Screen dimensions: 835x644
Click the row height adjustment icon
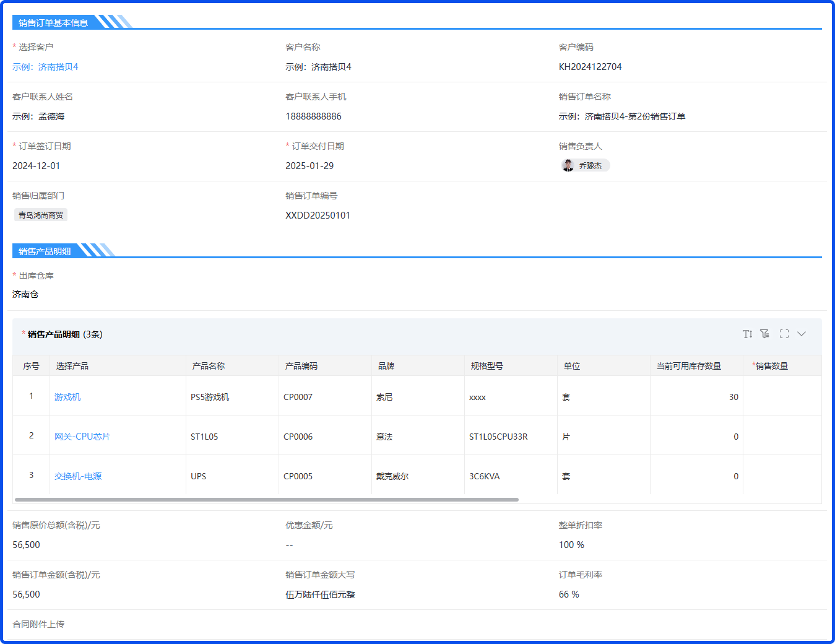747,334
